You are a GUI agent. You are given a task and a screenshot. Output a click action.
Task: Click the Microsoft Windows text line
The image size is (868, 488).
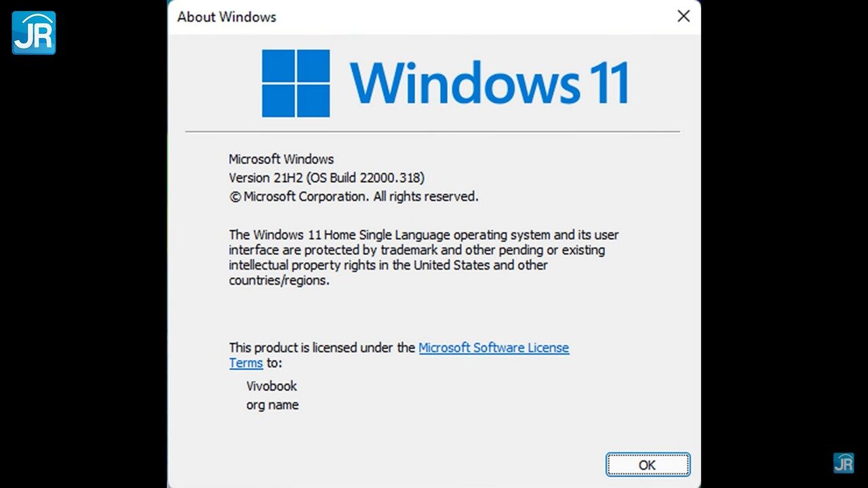coord(281,159)
